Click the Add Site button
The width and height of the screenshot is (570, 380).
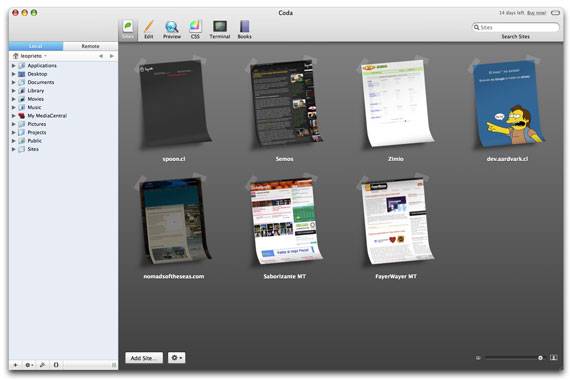[144, 358]
